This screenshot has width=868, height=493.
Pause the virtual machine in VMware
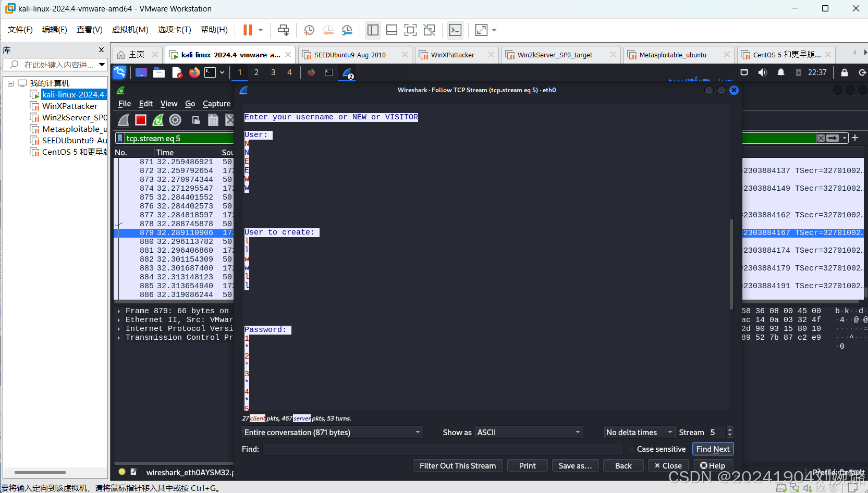pyautogui.click(x=248, y=30)
